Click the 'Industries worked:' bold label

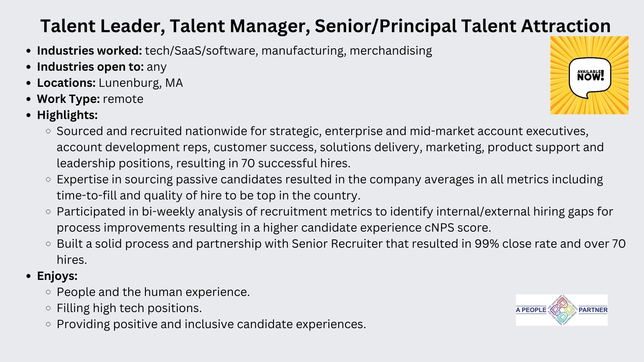(x=90, y=51)
